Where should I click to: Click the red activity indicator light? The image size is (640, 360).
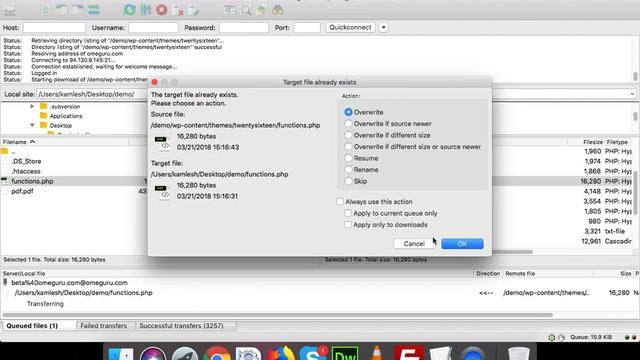tap(634, 337)
